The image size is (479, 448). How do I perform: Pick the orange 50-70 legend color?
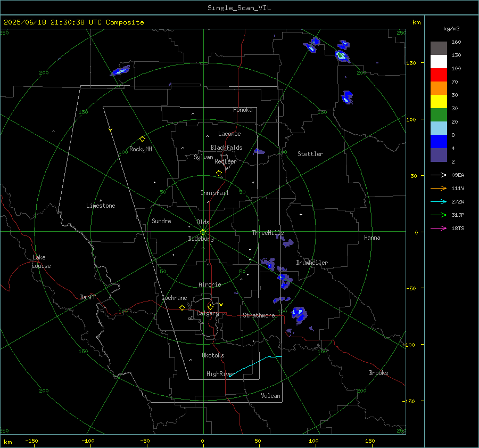439,88
